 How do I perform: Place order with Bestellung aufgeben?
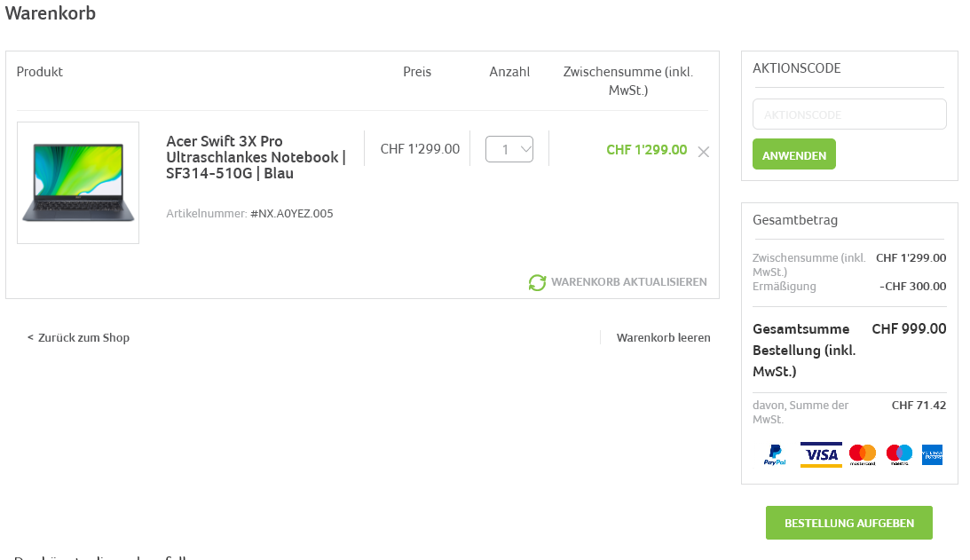849,523
